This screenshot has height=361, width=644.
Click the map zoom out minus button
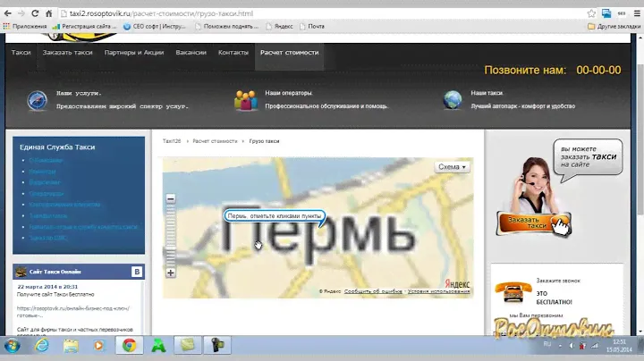171,198
